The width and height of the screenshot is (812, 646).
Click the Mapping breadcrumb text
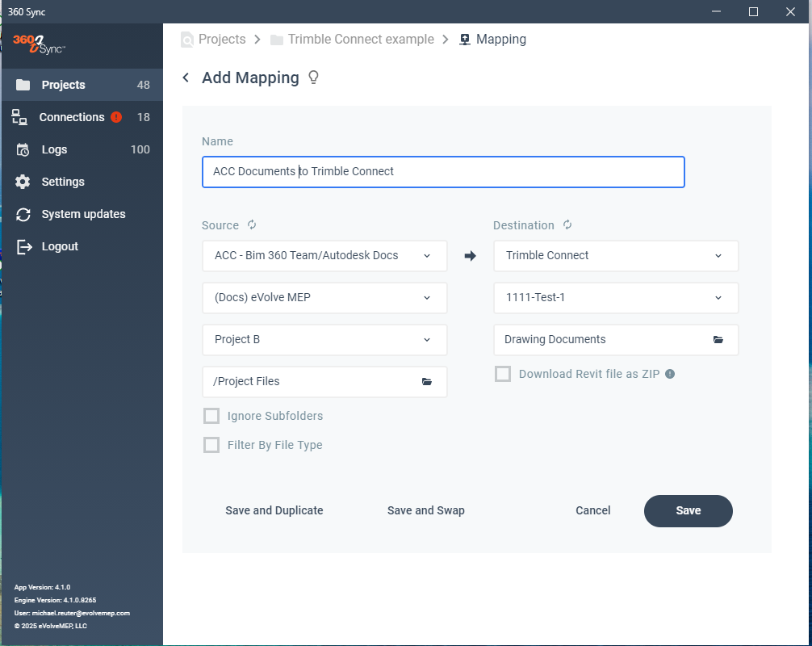click(500, 40)
